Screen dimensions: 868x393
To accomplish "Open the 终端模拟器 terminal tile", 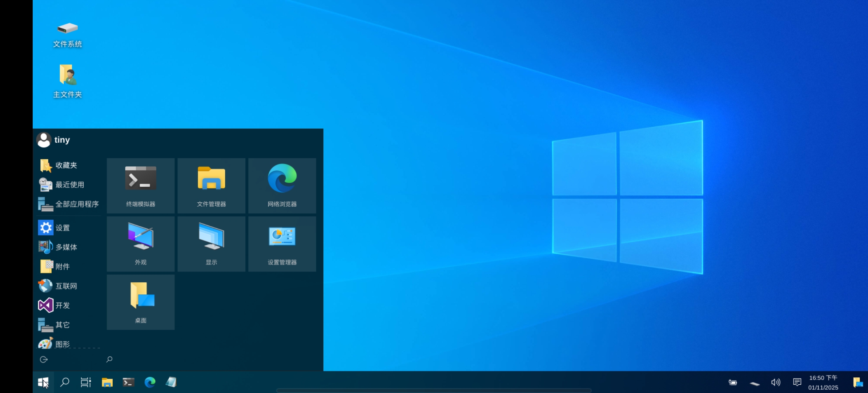I will 141,186.
